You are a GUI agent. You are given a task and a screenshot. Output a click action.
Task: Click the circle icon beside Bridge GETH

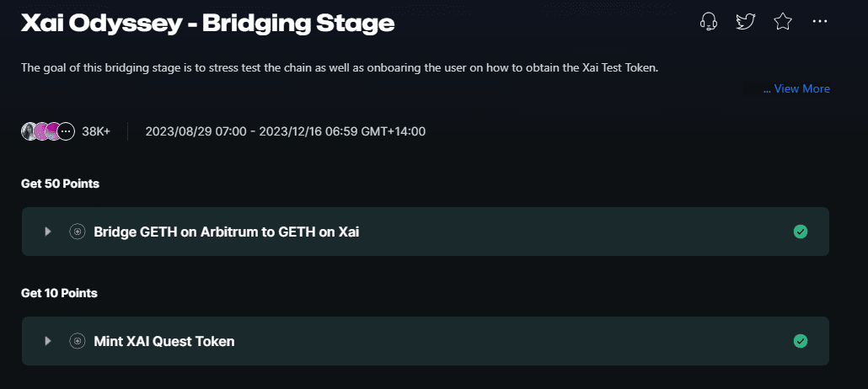click(78, 232)
